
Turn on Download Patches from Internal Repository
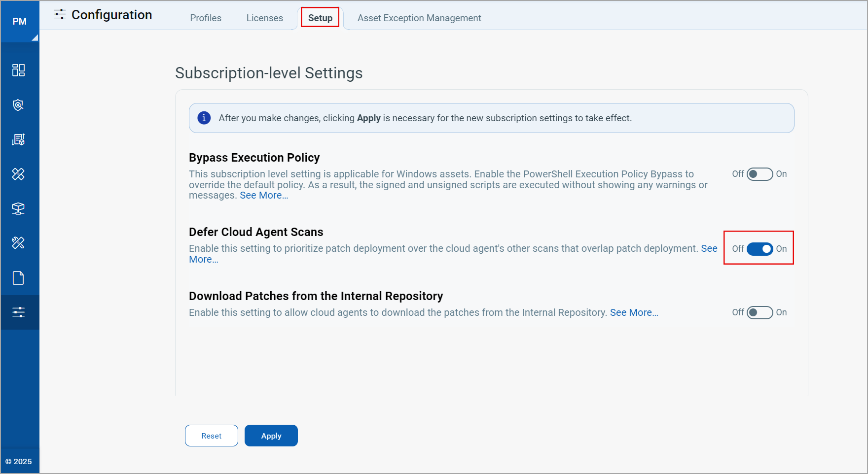click(759, 312)
